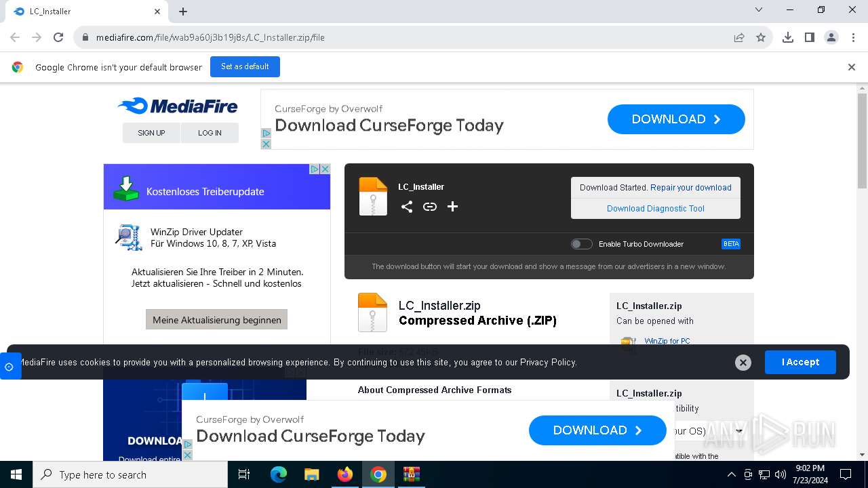The height and width of the screenshot is (488, 868).
Task: Show hidden system tray icons
Action: pos(731,474)
